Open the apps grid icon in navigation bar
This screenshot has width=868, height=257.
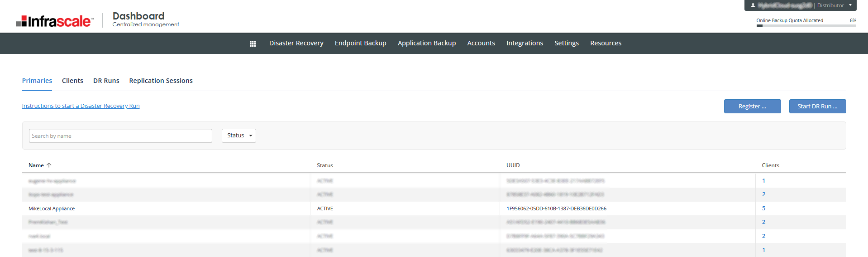pyautogui.click(x=253, y=44)
